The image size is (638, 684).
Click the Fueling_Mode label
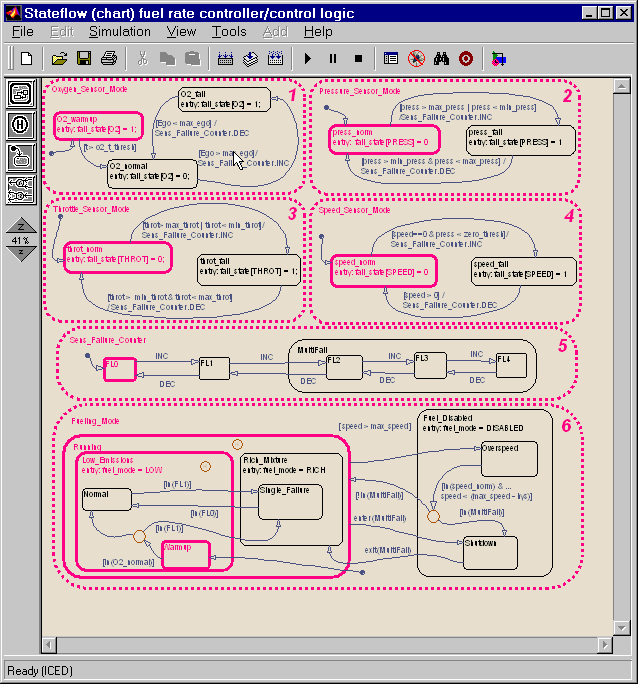pos(95,421)
